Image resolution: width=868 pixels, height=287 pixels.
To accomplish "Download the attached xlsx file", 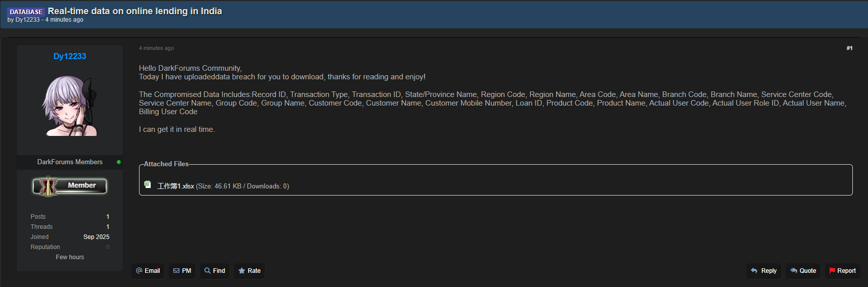I will [176, 186].
